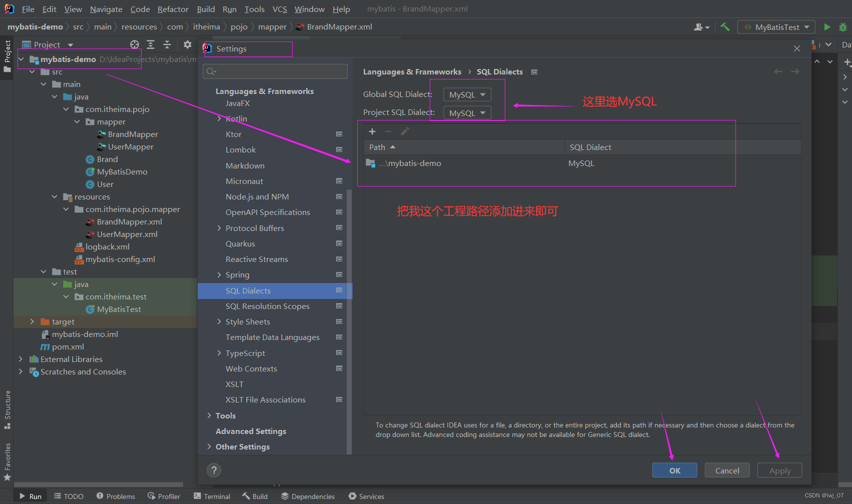Open the Dependencies tool tab

pos(308,496)
